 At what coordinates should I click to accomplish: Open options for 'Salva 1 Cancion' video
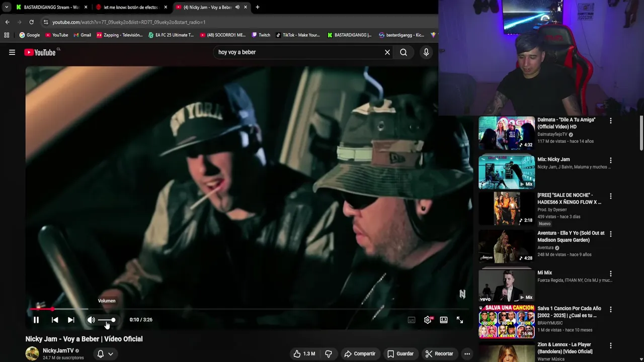(611, 310)
